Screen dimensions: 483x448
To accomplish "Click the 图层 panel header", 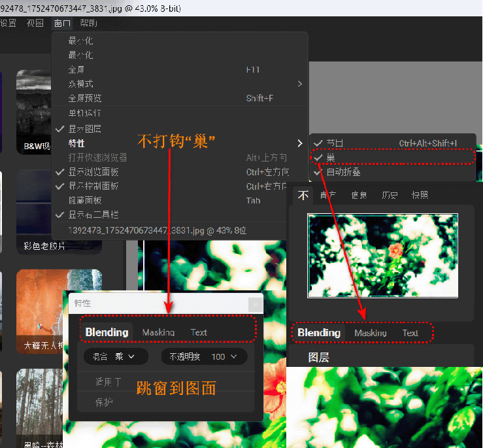I will point(319,357).
